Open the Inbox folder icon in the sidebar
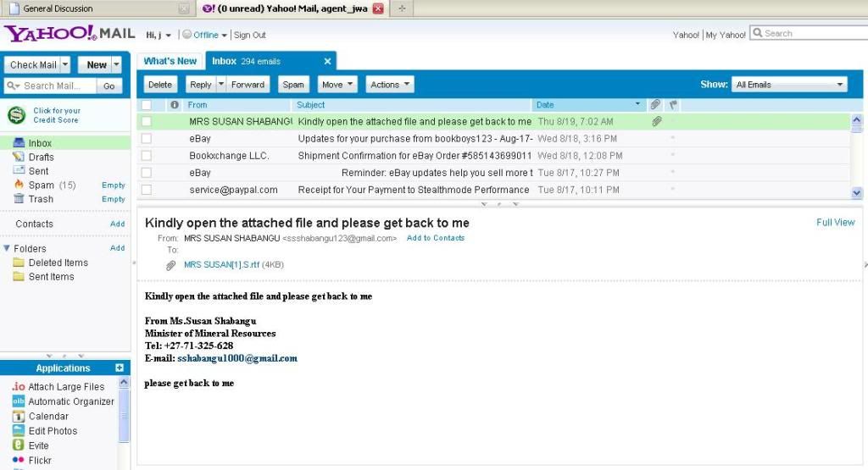Screen dimensions: 868x470 pos(19,142)
